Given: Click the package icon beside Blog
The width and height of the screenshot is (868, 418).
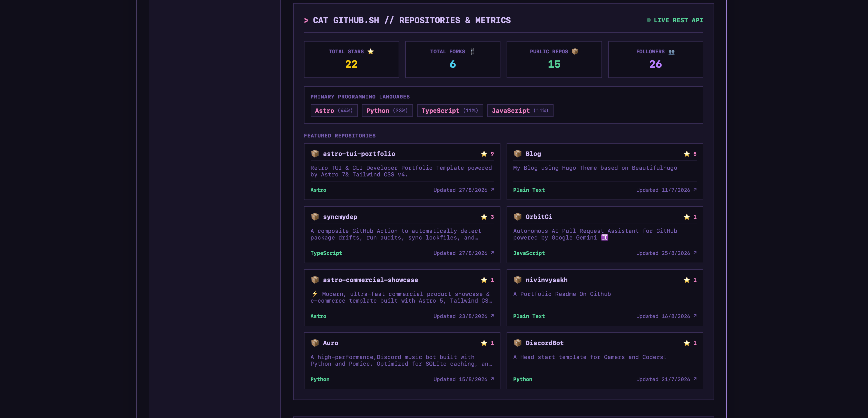Looking at the screenshot, I should pyautogui.click(x=518, y=154).
